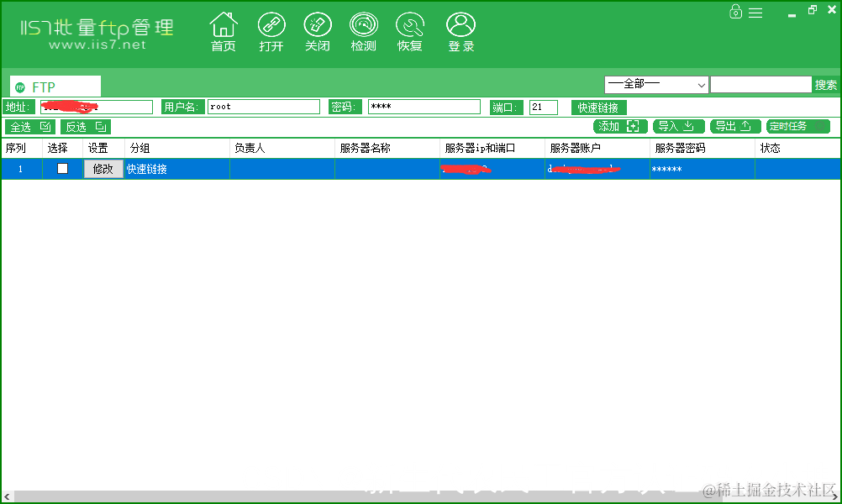This screenshot has width=842, height=504.
Task: Focus the 端口 port field showing 21
Action: [544, 108]
